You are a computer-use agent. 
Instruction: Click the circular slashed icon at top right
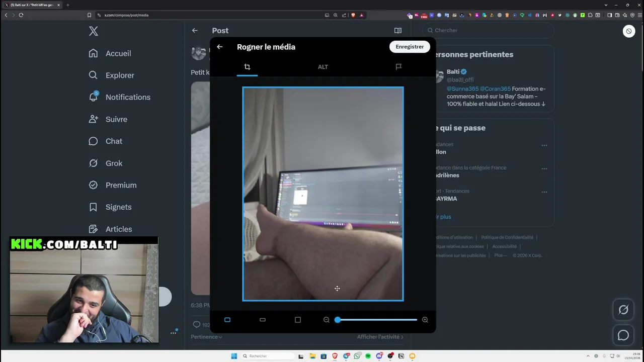(x=629, y=31)
